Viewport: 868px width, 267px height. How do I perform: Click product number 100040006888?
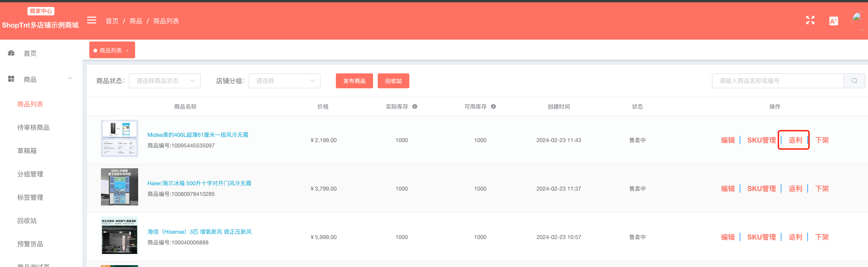pos(190,243)
